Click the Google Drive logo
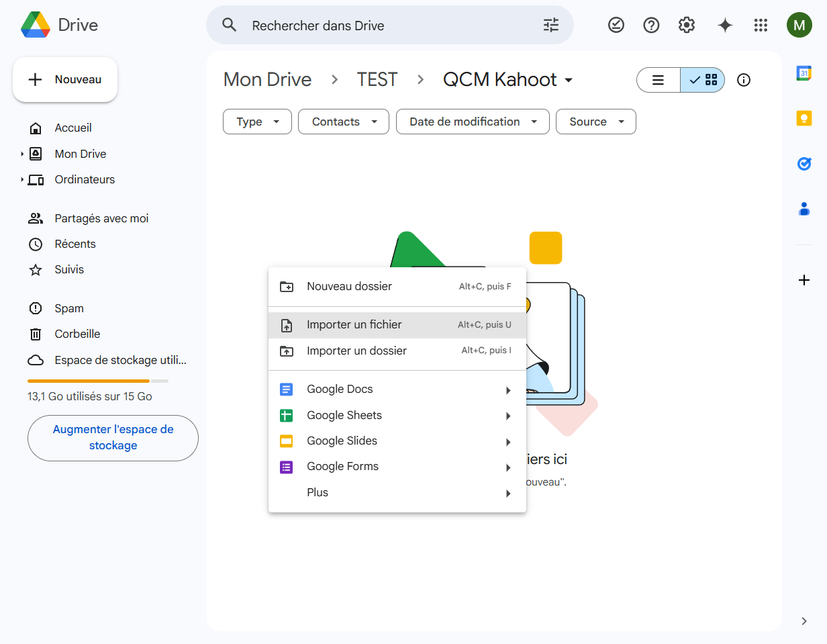 pos(36,26)
